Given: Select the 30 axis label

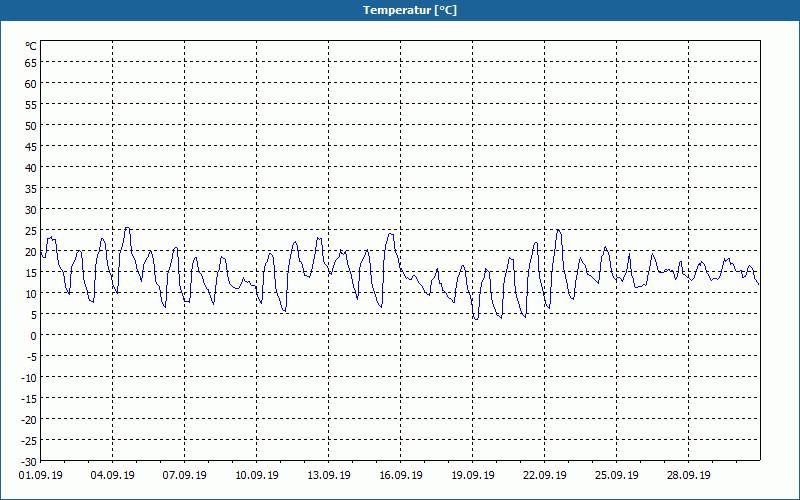Looking at the screenshot, I should 31,210.
